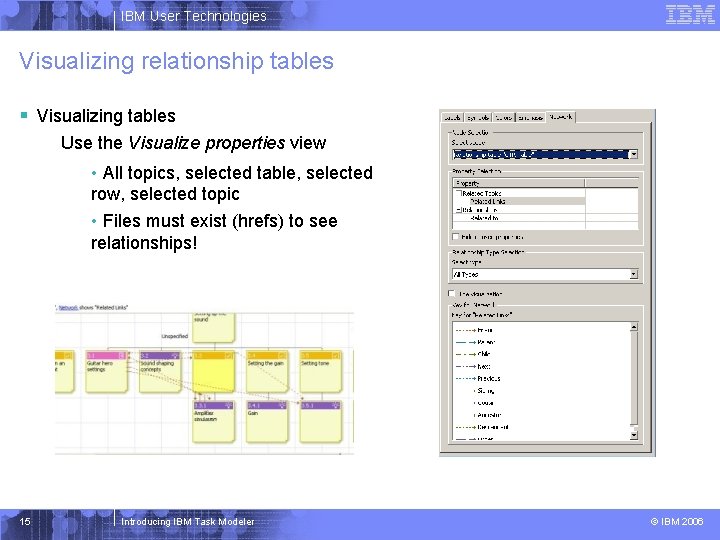The height and width of the screenshot is (540, 720).
Task: Click the Visualize properties italic text
Action: point(207,143)
